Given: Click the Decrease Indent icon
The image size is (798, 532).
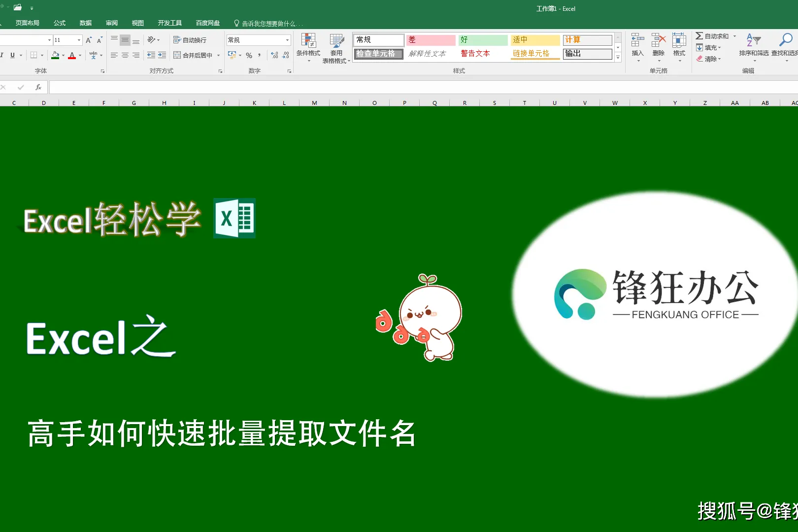Looking at the screenshot, I should click(x=151, y=55).
